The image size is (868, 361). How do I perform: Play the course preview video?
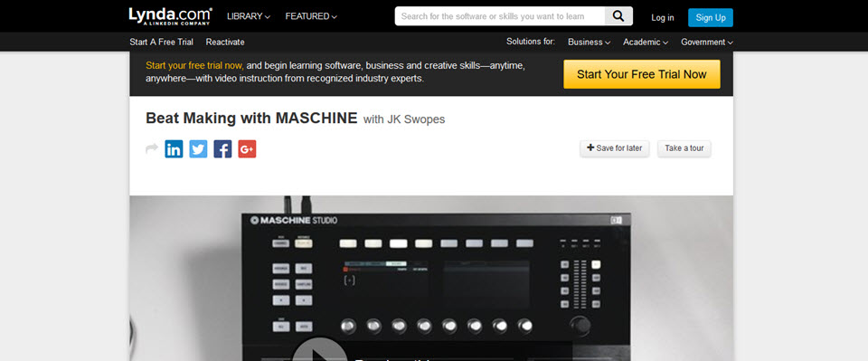point(319,350)
